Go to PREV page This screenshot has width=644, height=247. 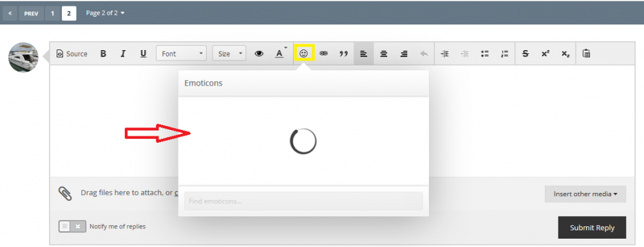31,13
